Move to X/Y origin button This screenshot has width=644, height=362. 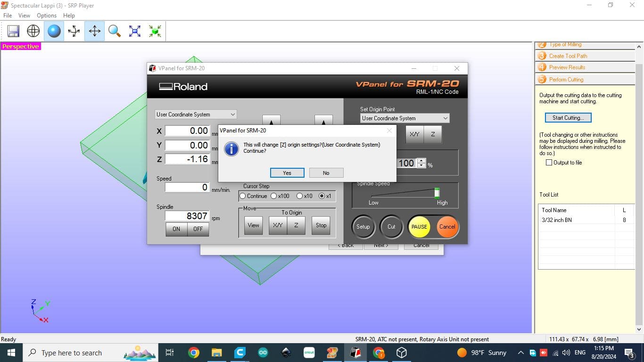tap(278, 225)
